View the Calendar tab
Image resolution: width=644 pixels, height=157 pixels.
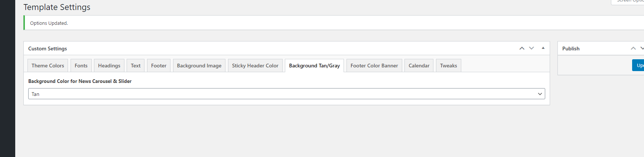click(x=419, y=66)
